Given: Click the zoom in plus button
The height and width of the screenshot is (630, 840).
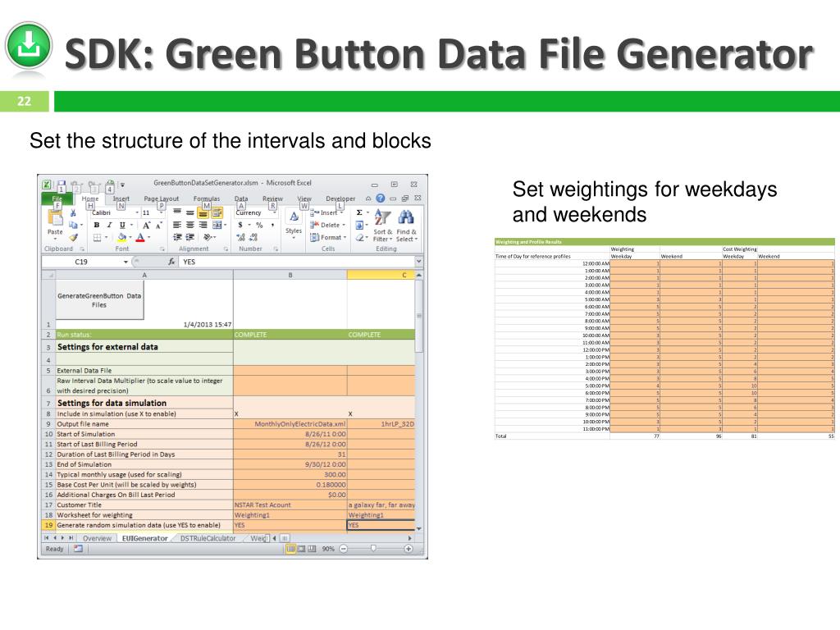Looking at the screenshot, I should 409,549.
